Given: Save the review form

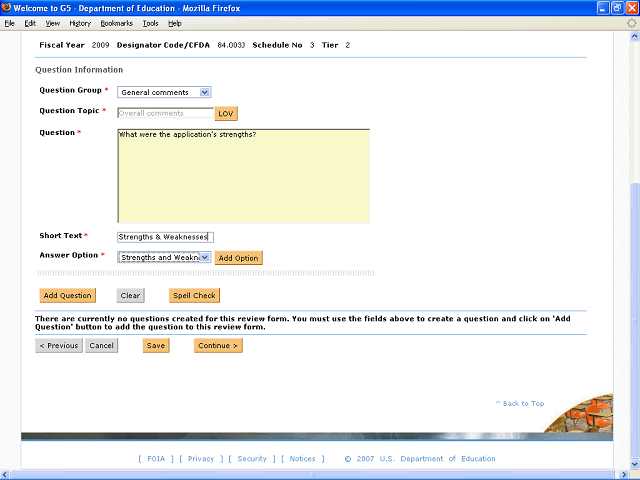Looking at the screenshot, I should [156, 345].
